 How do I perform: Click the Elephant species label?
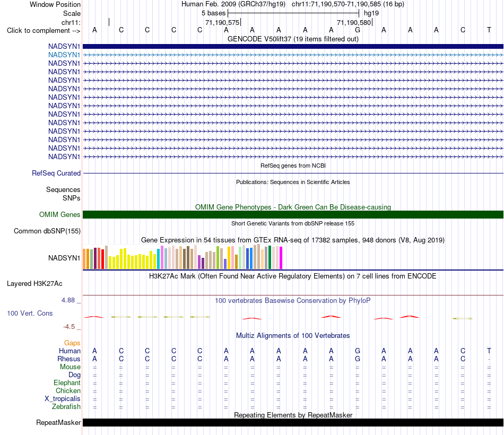[x=67, y=382]
